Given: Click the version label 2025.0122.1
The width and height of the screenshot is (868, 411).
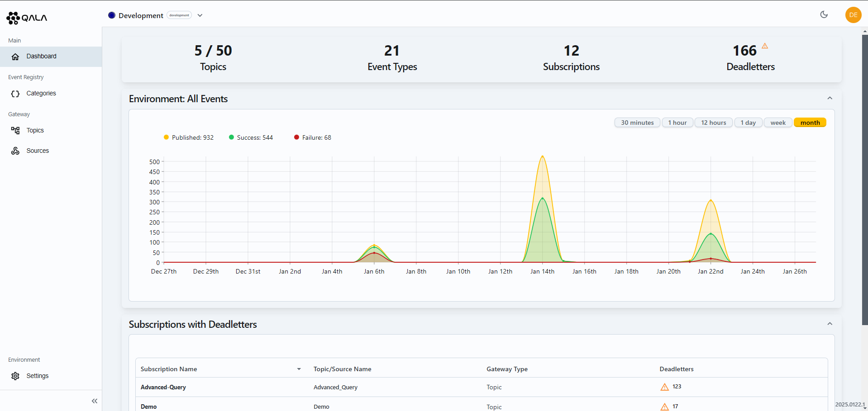Looking at the screenshot, I should pos(850,405).
